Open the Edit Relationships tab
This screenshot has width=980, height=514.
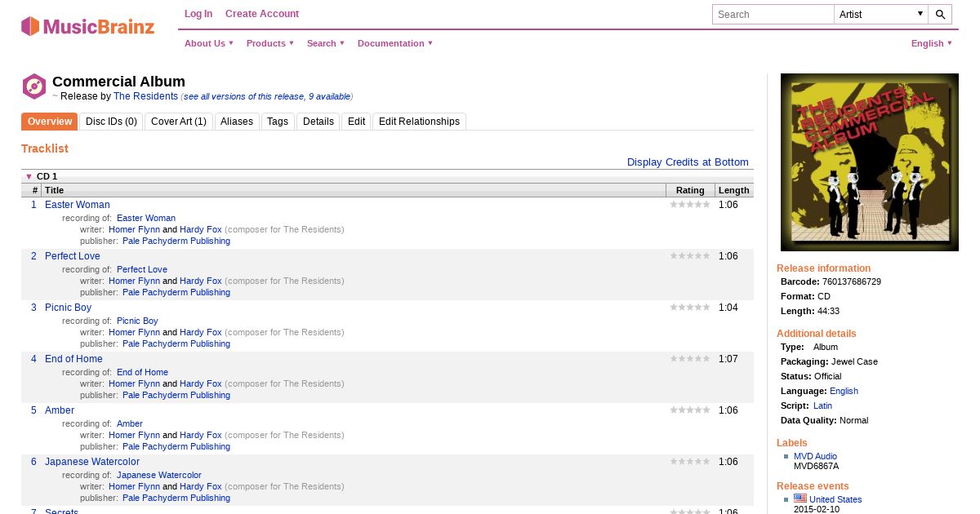pos(419,122)
